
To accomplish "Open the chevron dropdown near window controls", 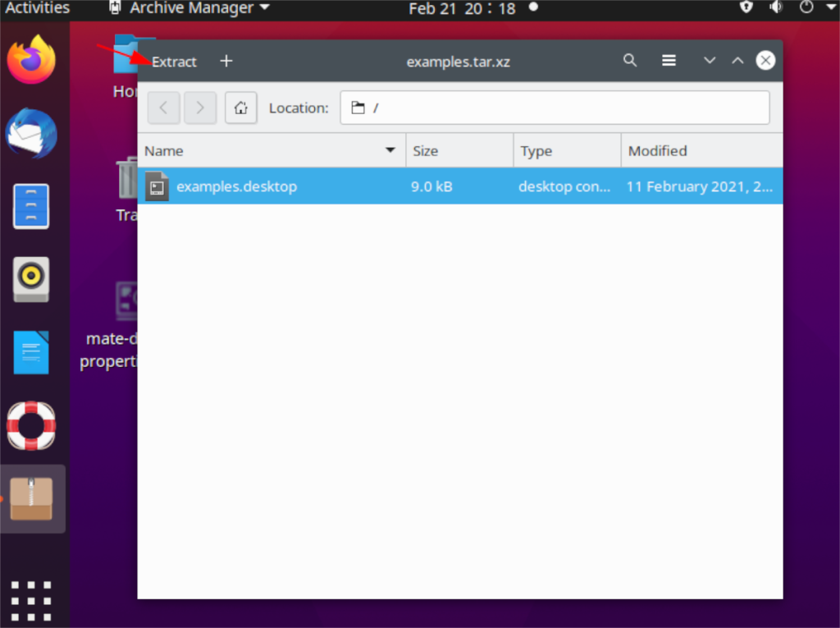I will click(x=709, y=60).
